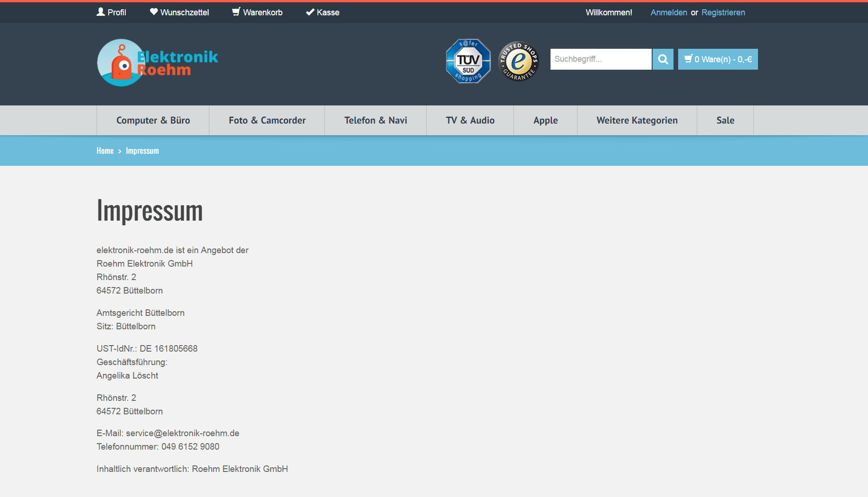Click the Home breadcrumb link
Screen dimensions: 868x497
tap(105, 151)
